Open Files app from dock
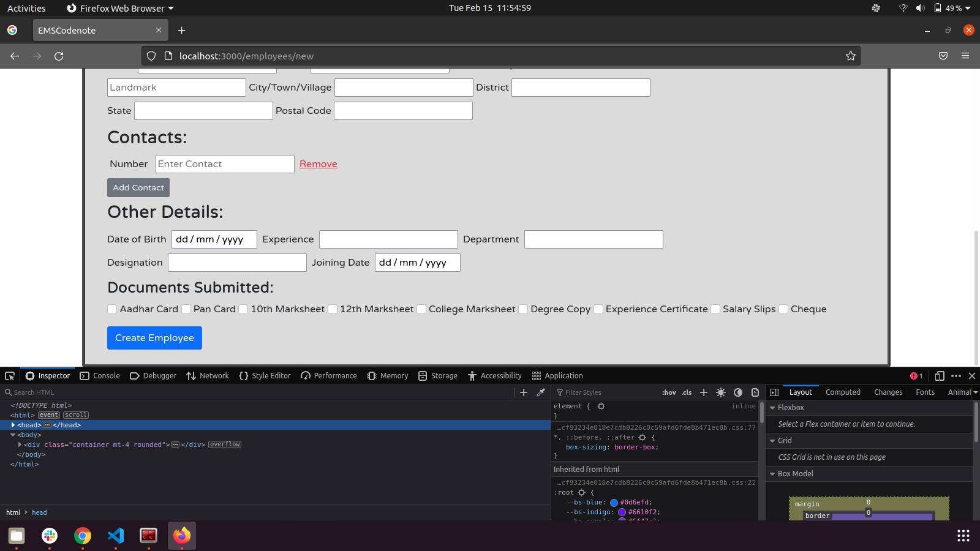The width and height of the screenshot is (980, 551). click(x=17, y=536)
